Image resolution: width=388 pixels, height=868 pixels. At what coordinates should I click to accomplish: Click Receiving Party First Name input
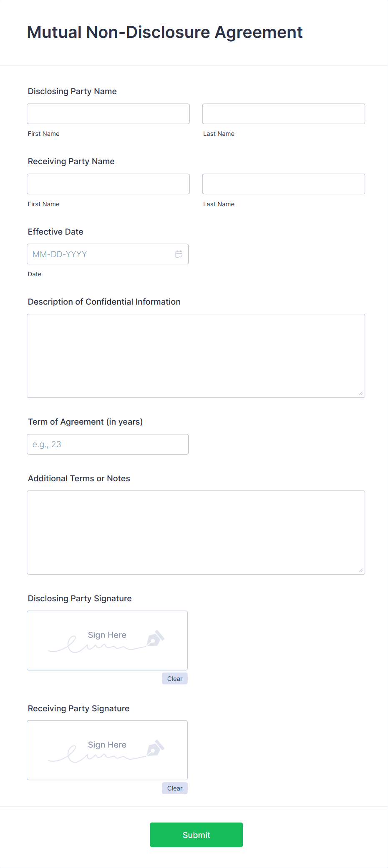tap(108, 184)
